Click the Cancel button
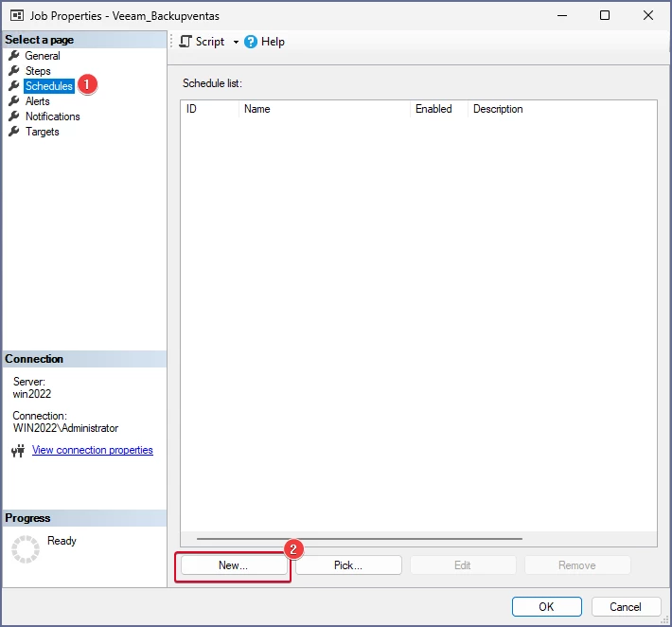Screen dimensions: 672x627 click(626, 607)
